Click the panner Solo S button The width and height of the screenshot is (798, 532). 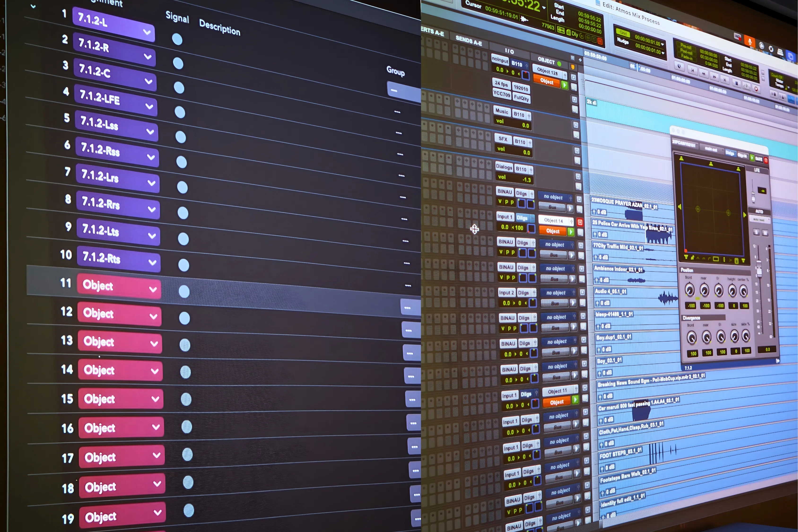tap(756, 232)
